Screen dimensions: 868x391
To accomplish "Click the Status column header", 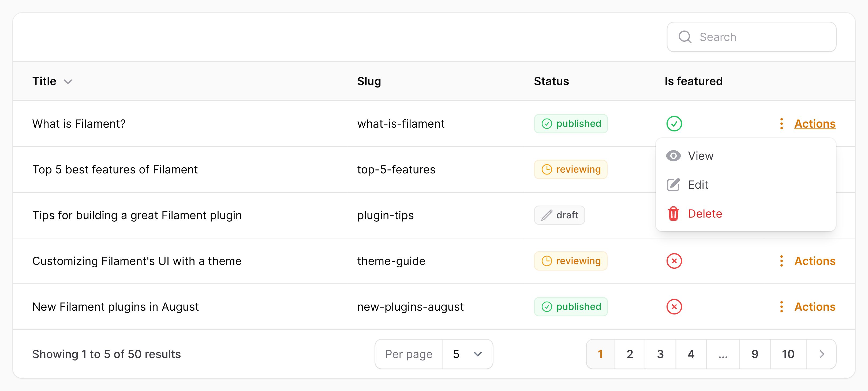I will (551, 81).
